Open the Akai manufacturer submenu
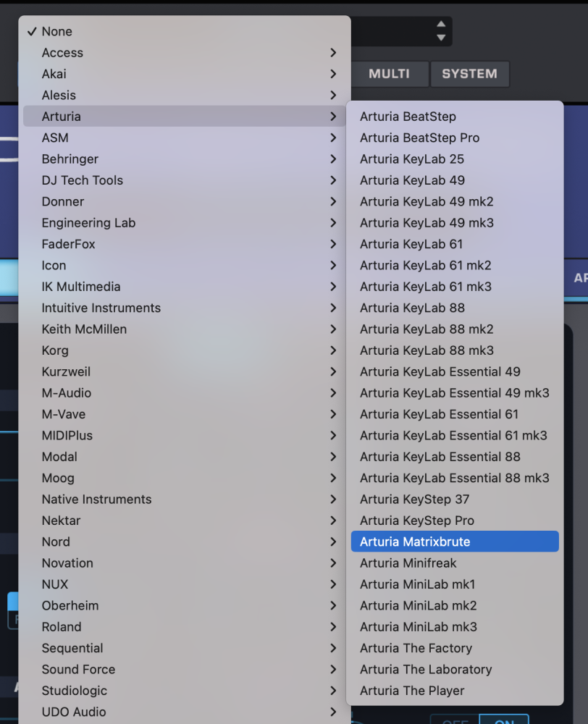Screen dimensions: 588x724 point(185,74)
